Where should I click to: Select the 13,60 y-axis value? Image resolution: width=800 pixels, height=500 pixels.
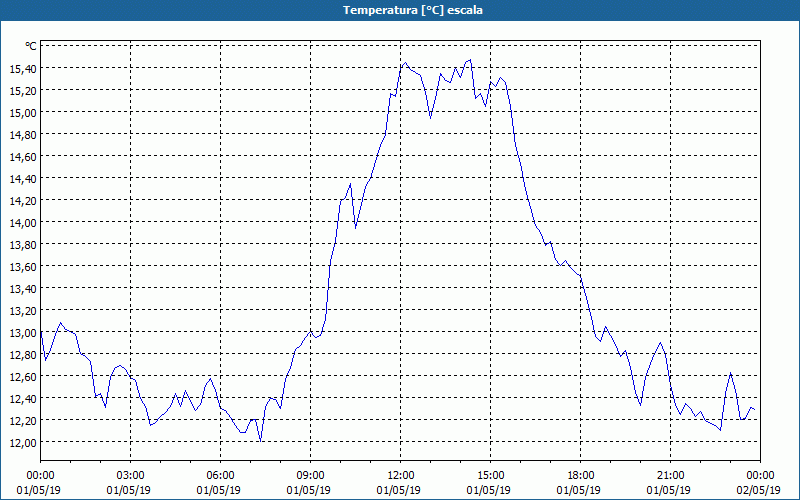pyautogui.click(x=23, y=266)
